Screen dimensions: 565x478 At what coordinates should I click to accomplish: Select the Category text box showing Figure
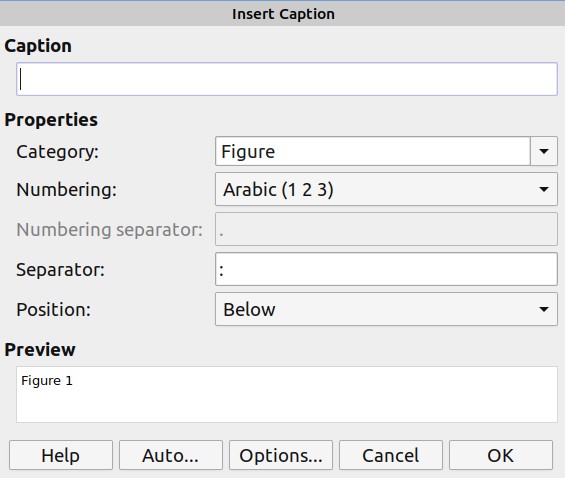373,151
